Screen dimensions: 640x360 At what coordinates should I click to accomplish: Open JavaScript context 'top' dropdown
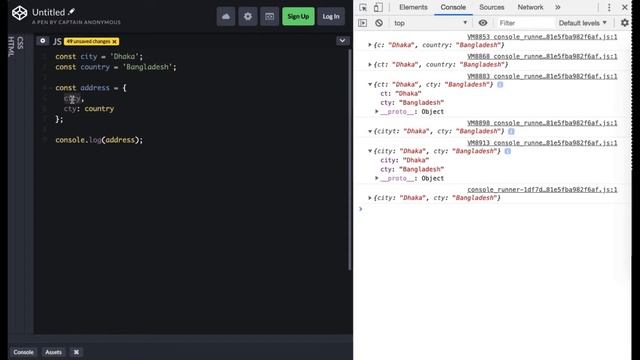point(431,23)
